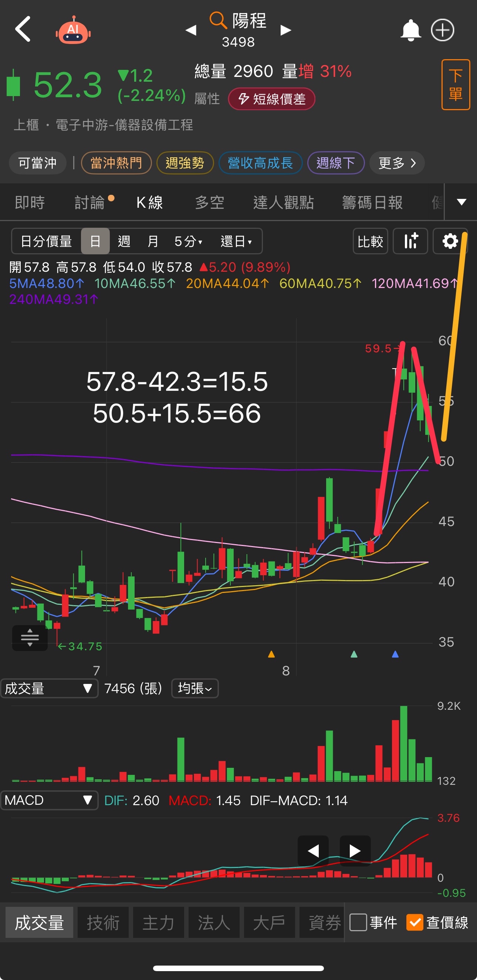Tap the 短線價差 attribute badge
Image resolution: width=477 pixels, height=980 pixels.
tap(271, 99)
